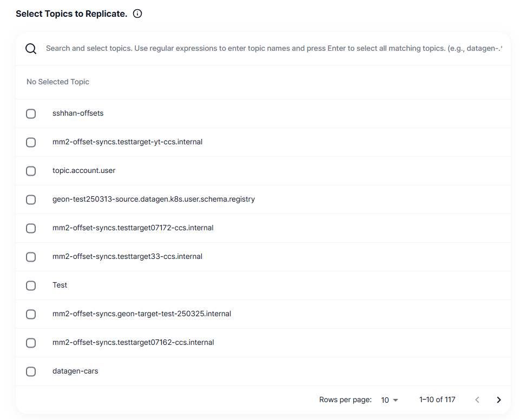Check mm2-offset-syncs.testtarget07162-ccs.internal checkbox
The image size is (520, 420).
tap(31, 343)
